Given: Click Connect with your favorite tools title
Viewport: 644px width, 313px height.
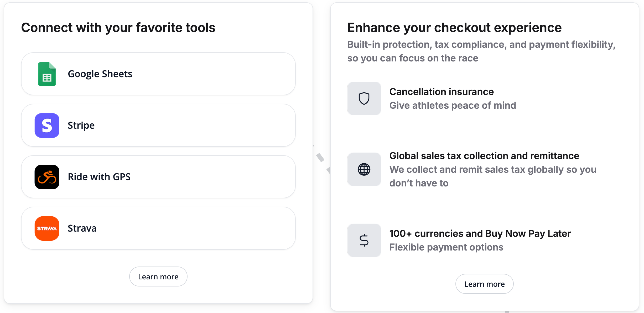Looking at the screenshot, I should pos(118,28).
